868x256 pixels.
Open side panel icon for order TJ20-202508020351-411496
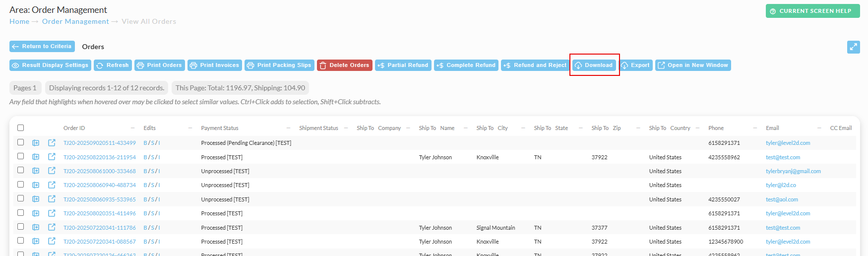point(36,213)
